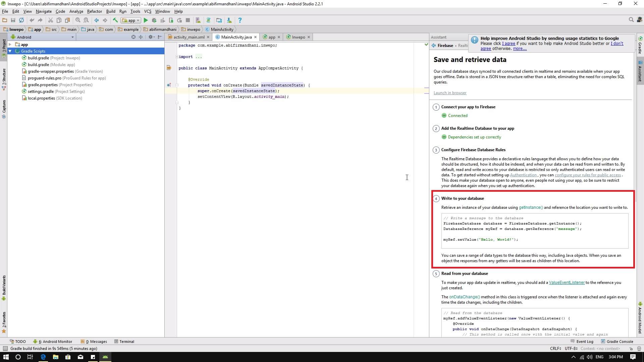Click the Save All floppy disk icon
The width and height of the screenshot is (644, 362).
pos(13,20)
